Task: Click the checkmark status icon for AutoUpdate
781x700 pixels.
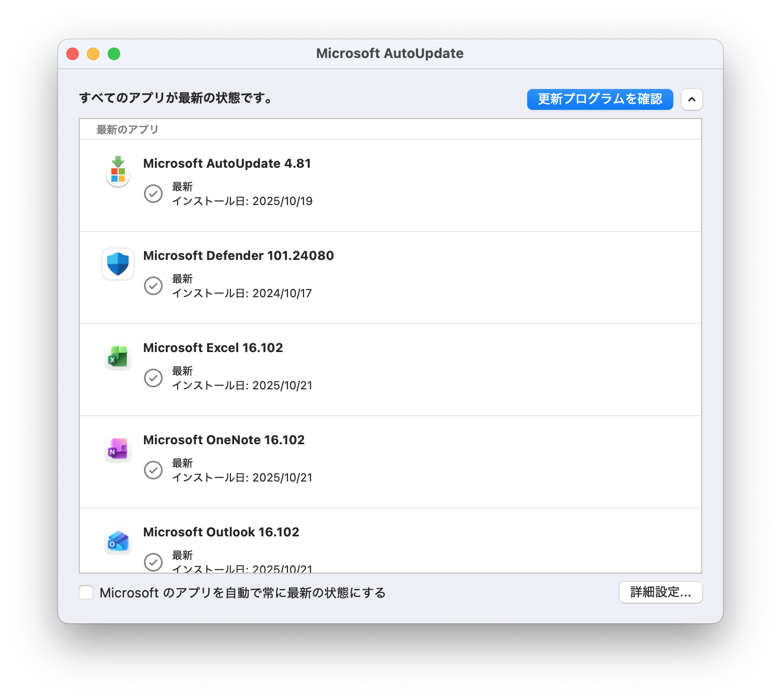Action: [153, 194]
